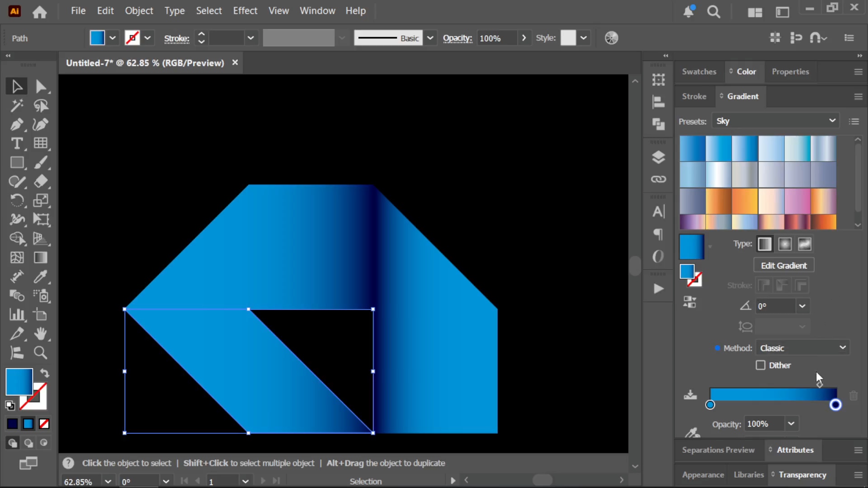Select Linear gradient type
This screenshot has width=868, height=488.
tap(764, 244)
